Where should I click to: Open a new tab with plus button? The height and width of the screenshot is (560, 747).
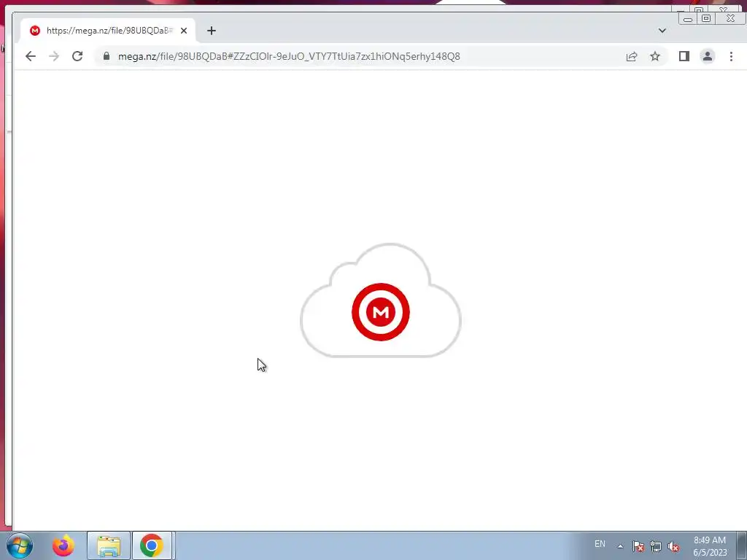click(212, 31)
